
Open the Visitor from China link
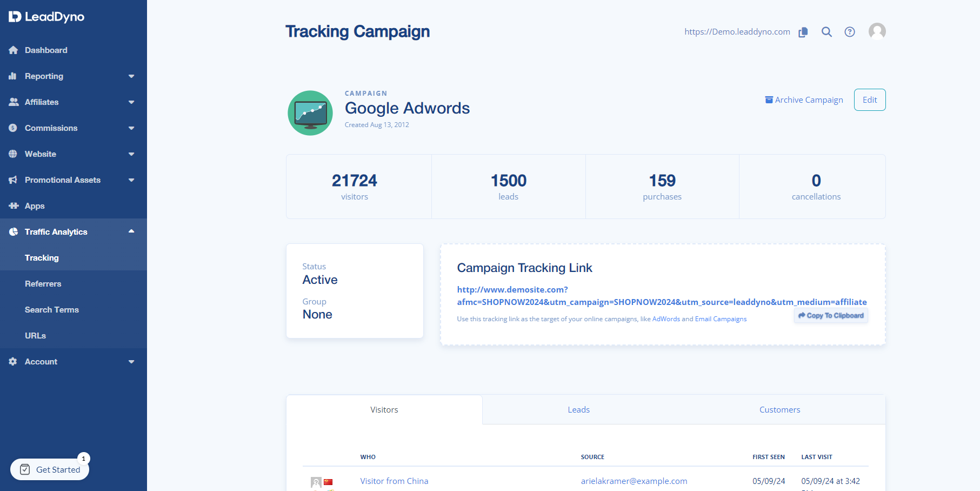point(394,481)
